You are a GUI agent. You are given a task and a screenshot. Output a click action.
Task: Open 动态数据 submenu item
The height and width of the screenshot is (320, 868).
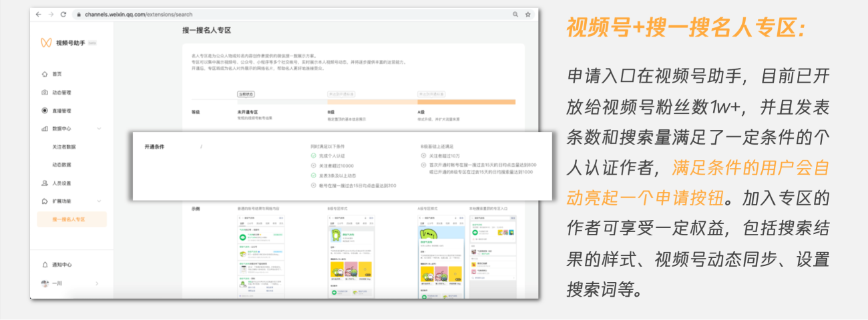(61, 165)
